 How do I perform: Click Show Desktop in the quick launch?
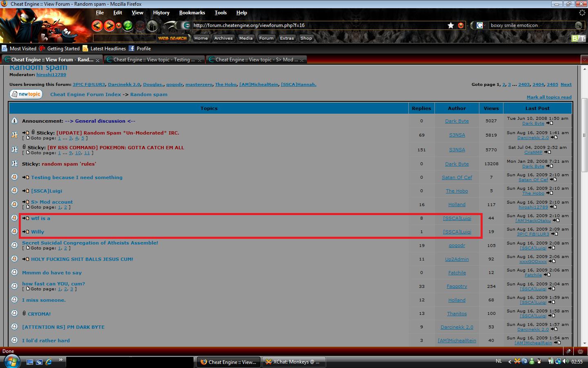pos(30,362)
